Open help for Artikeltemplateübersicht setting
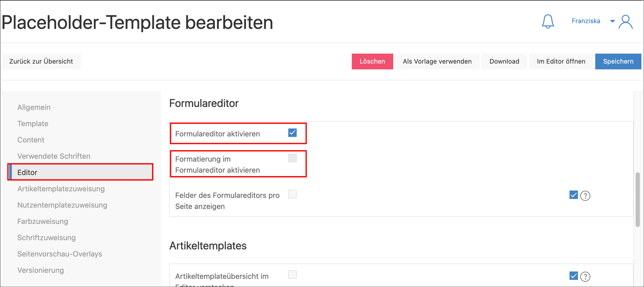The width and height of the screenshot is (644, 287). click(x=585, y=276)
